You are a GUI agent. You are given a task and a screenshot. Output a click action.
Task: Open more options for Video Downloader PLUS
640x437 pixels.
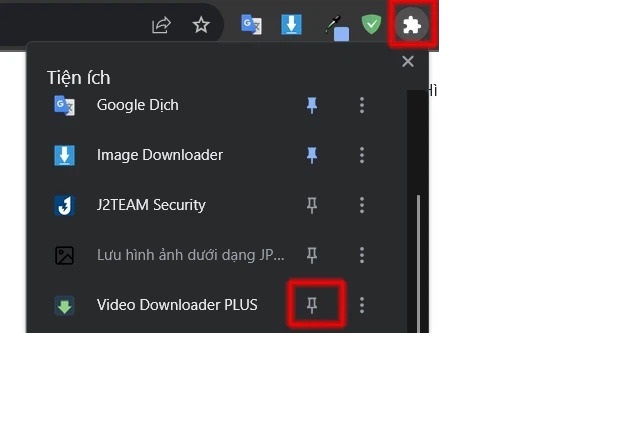pos(362,305)
